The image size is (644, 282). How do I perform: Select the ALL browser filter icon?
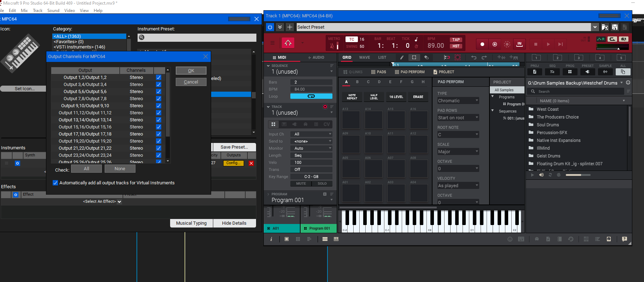[x=623, y=72]
